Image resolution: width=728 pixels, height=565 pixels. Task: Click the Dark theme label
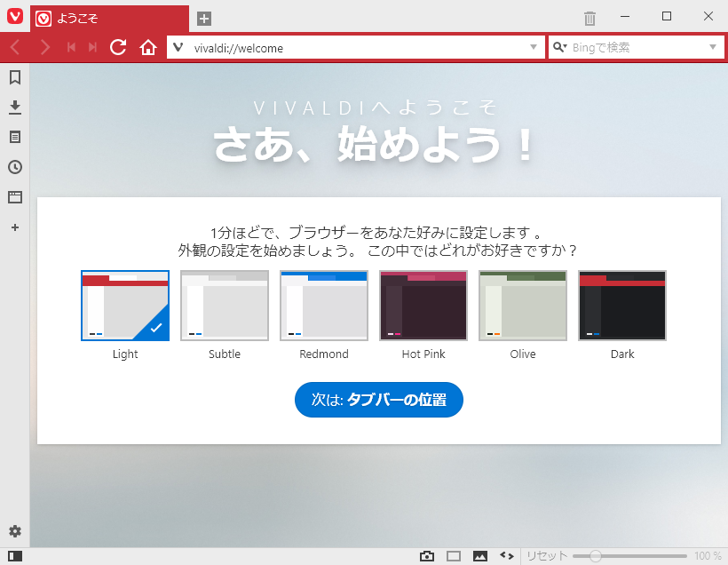pyautogui.click(x=622, y=354)
